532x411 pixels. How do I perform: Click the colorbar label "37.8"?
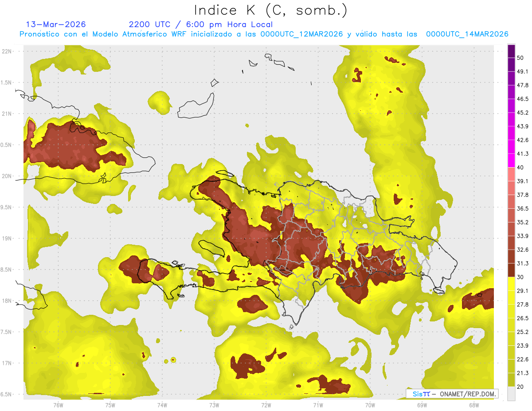523,195
